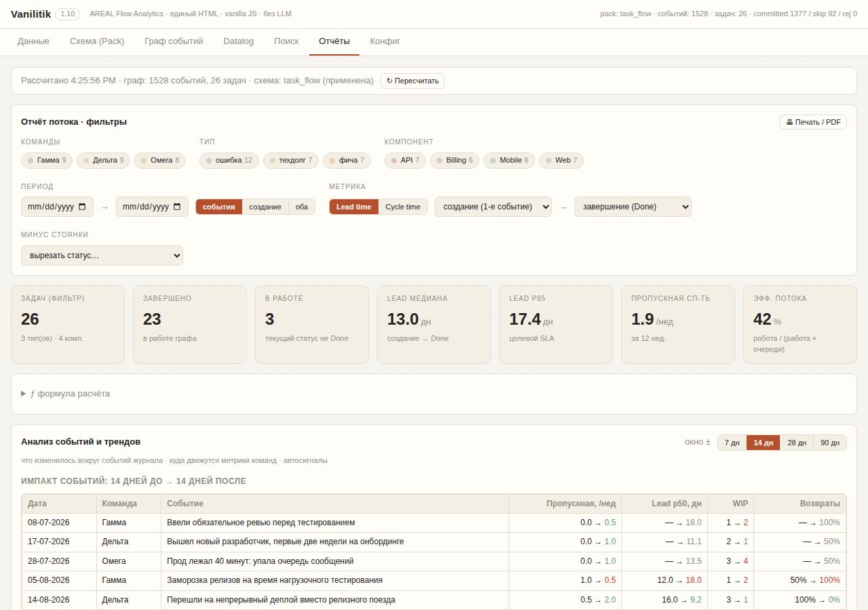Set the window to 28 дн

[797, 443]
